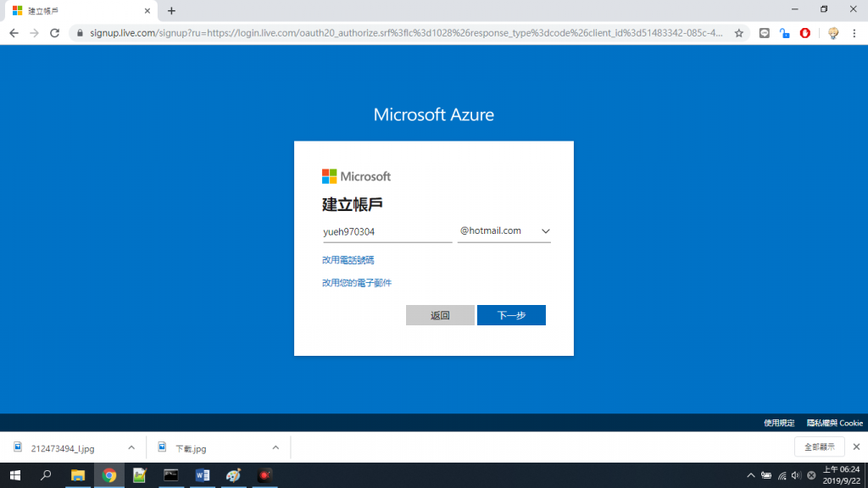868x488 pixels.
Task: Go back with the browser back arrow
Action: click(14, 33)
